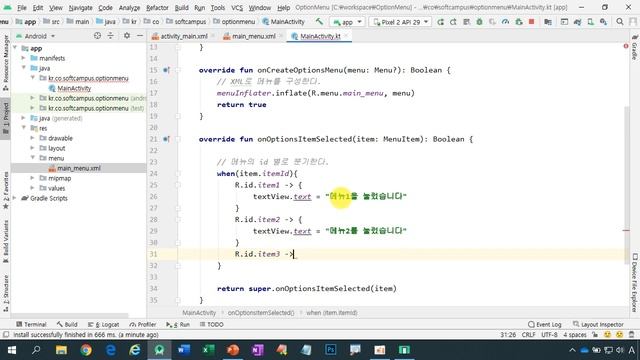Viewport: 640px width, 360px height.
Task: Open the SDK Manager icon
Action: tap(603, 22)
